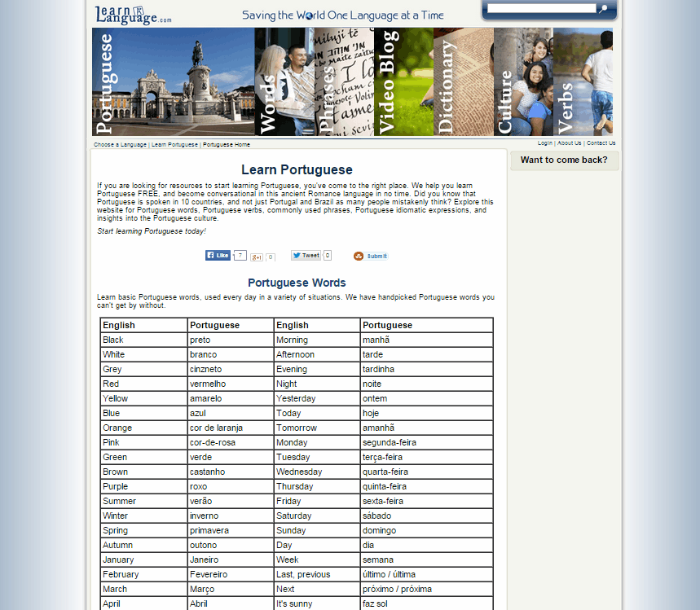Screen dimensions: 700x610
Task: Click the Portuguese Words heading
Action: click(297, 283)
